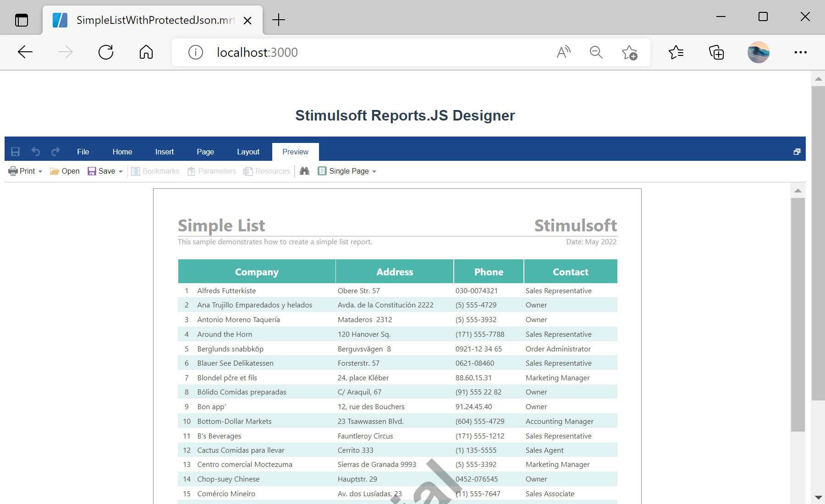Click the undo arrow icon

(36, 152)
